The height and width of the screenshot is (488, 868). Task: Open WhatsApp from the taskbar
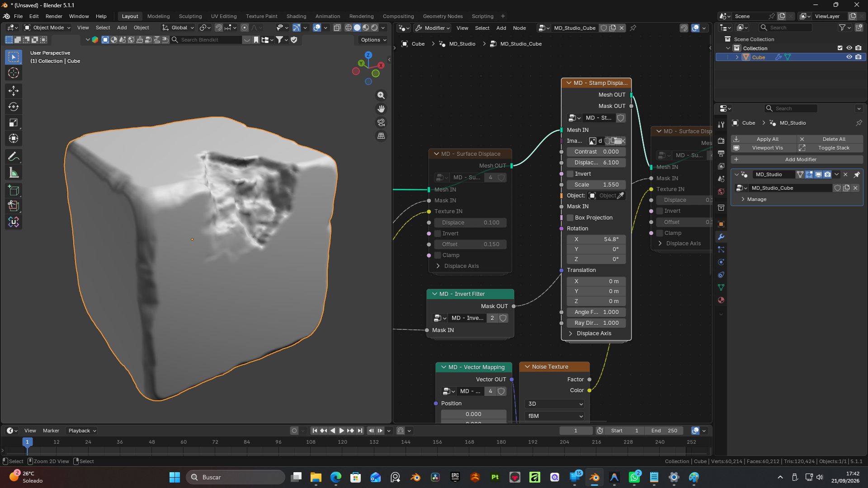(x=634, y=477)
